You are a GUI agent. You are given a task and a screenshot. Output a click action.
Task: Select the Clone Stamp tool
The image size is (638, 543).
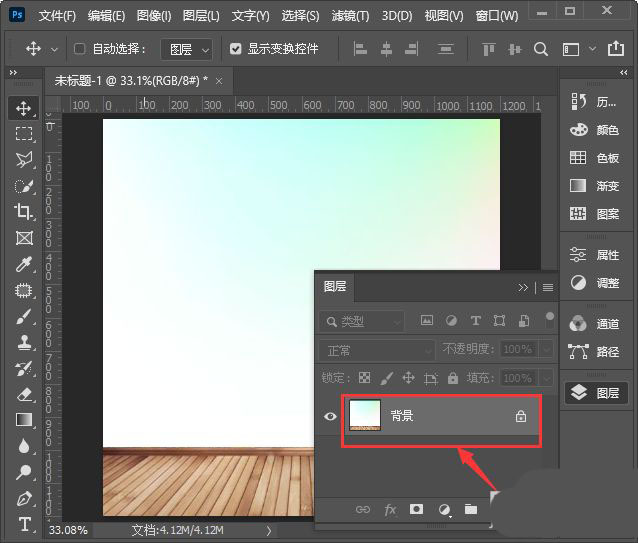24,342
